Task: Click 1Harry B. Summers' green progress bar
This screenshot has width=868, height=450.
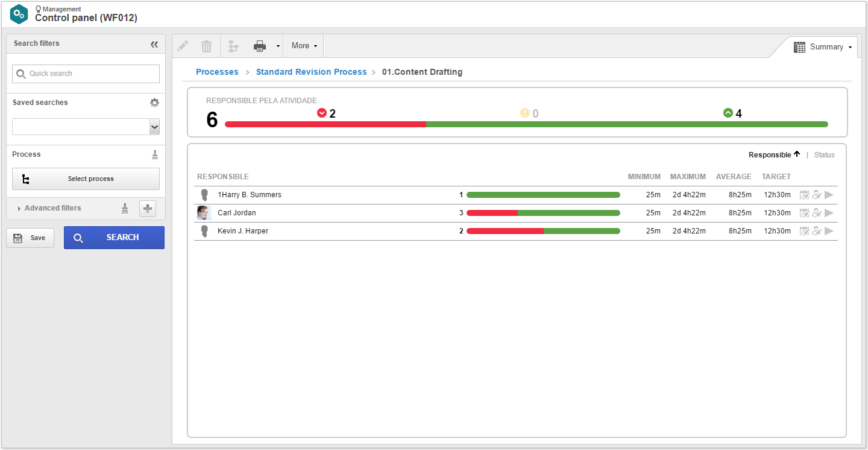Action: pyautogui.click(x=543, y=195)
